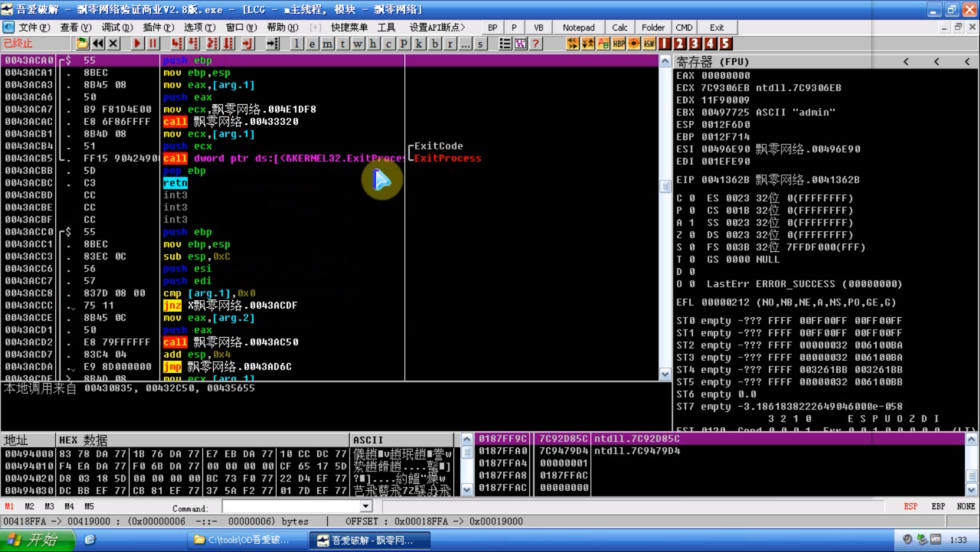Image resolution: width=980 pixels, height=552 pixels.
Task: Click the Trace Into toolbar icon
Action: pyautogui.click(x=212, y=44)
